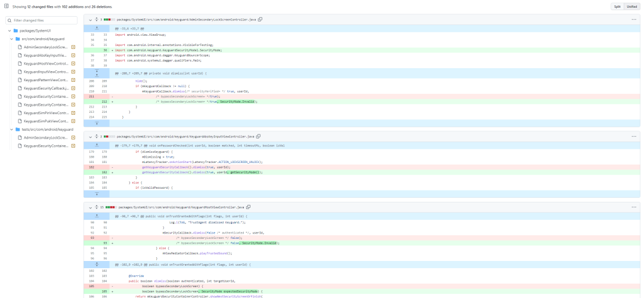Image resolution: width=644 pixels, height=298 pixels.
Task: Open options menu for KeyguardAbsKeyInputViewController.java diff
Action: [634, 136]
